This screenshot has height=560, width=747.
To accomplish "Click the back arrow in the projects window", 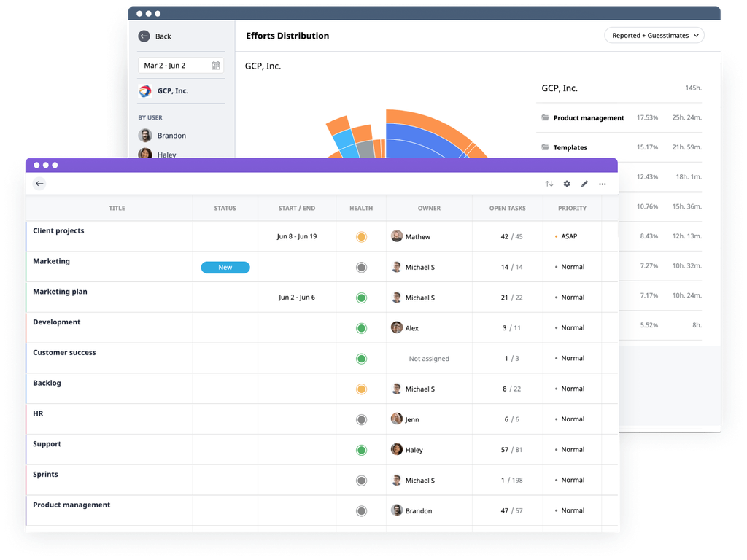I will point(39,184).
